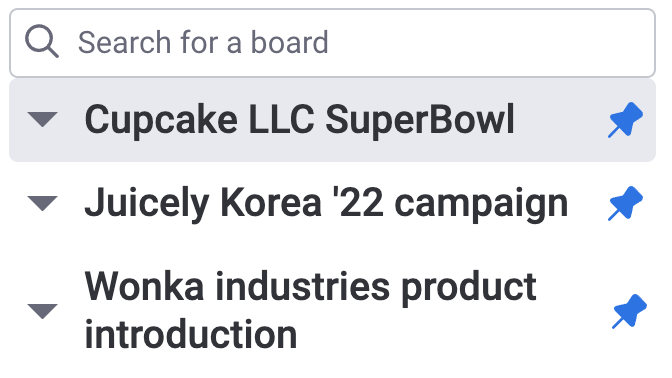
Task: Click the pin icon next to Juicely Korea '22 campaign
Action: (x=625, y=203)
